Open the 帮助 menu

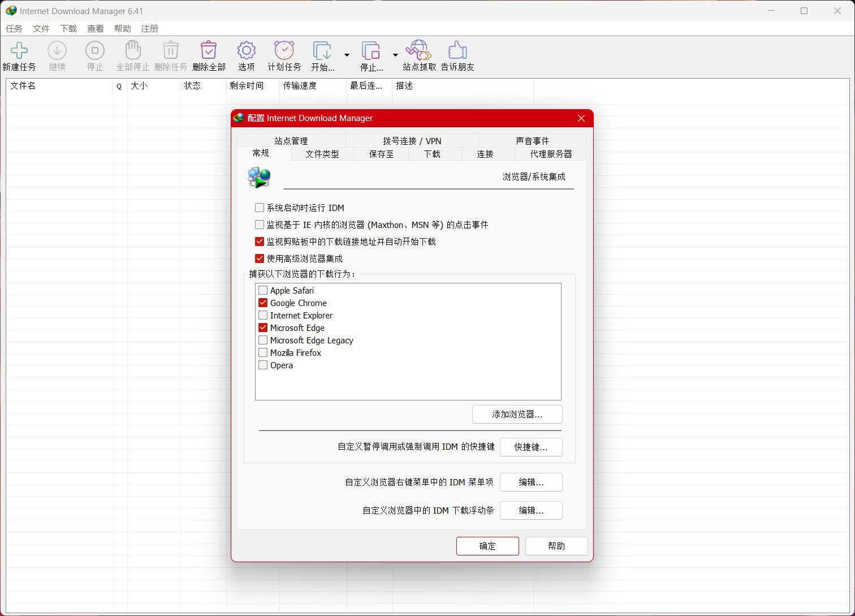click(x=123, y=28)
